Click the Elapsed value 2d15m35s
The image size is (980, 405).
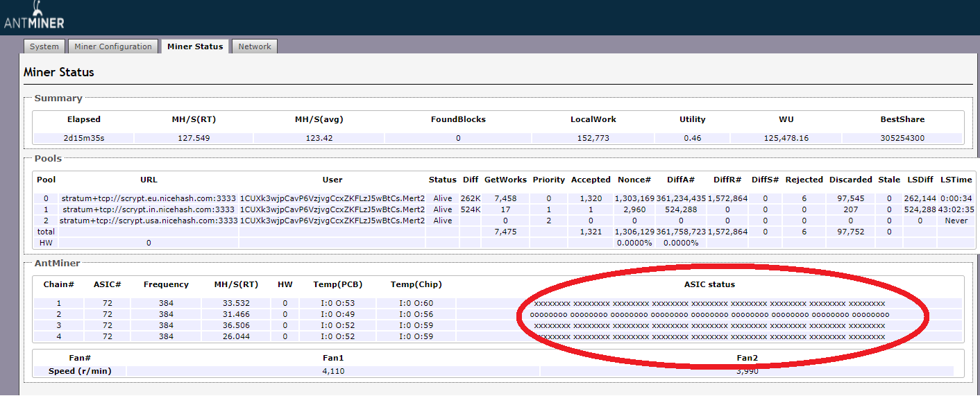(x=84, y=138)
